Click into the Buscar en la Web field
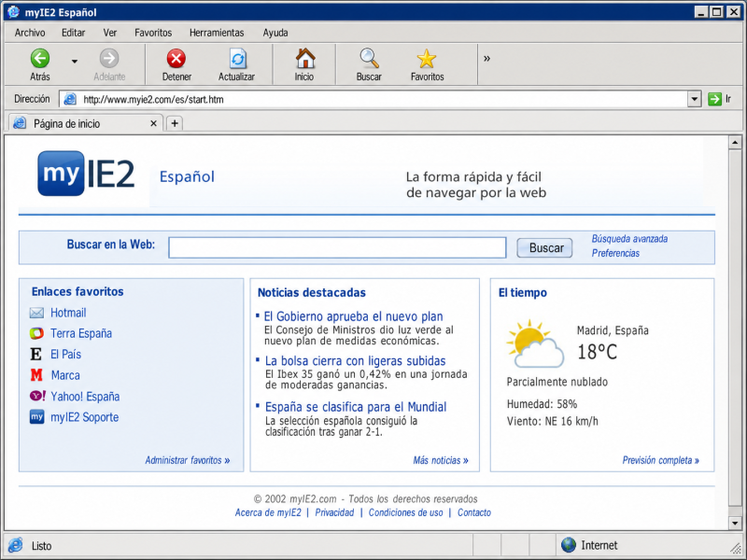This screenshot has height=560, width=747. (x=337, y=247)
